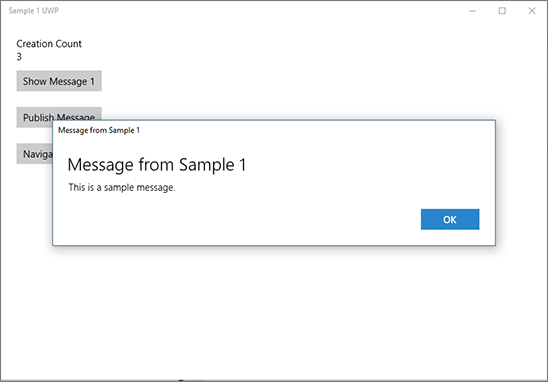Screen dimensions: 548x382
Task: Confirm the dialog with the OK button
Action: coord(450,219)
